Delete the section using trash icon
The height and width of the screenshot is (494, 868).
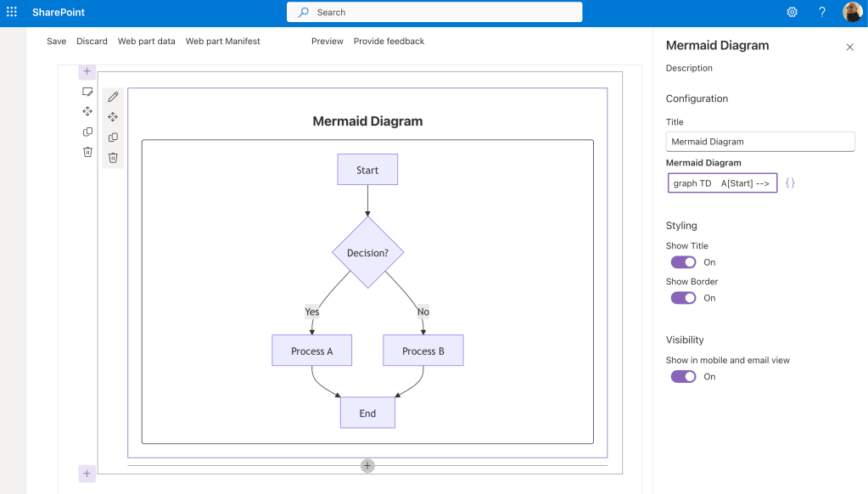tap(87, 152)
